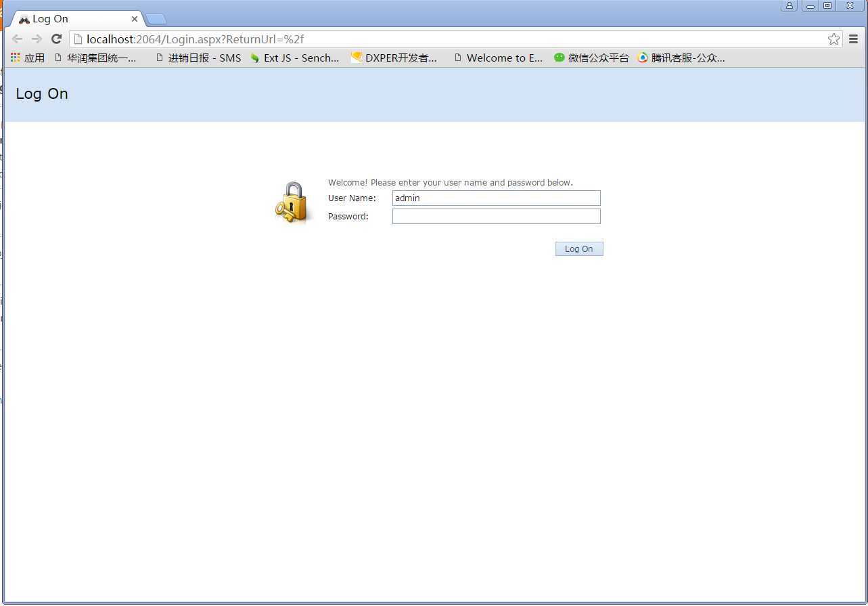Open the apps grid bookmark 应用
This screenshot has width=868, height=606.
click(x=28, y=58)
